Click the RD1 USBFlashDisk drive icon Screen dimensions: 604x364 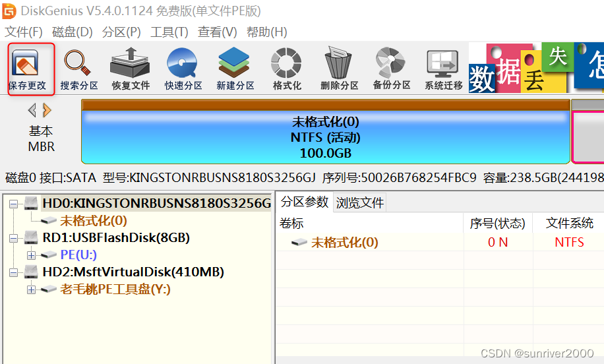[31, 237]
